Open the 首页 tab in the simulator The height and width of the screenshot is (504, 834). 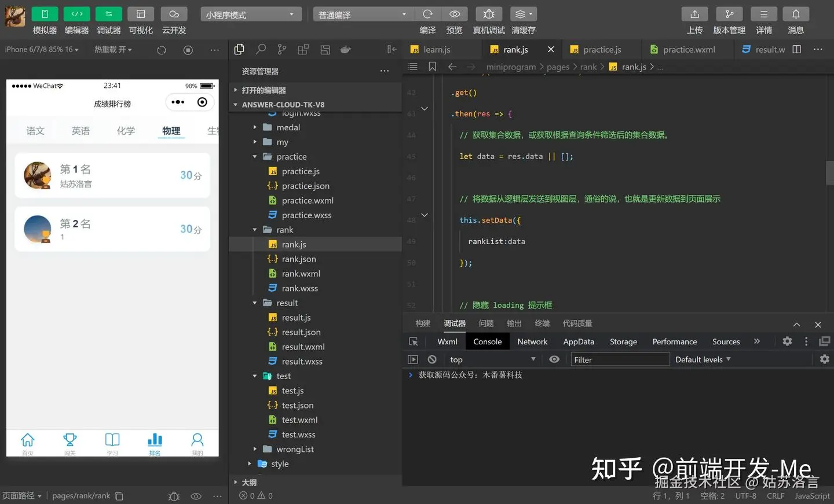[27, 444]
